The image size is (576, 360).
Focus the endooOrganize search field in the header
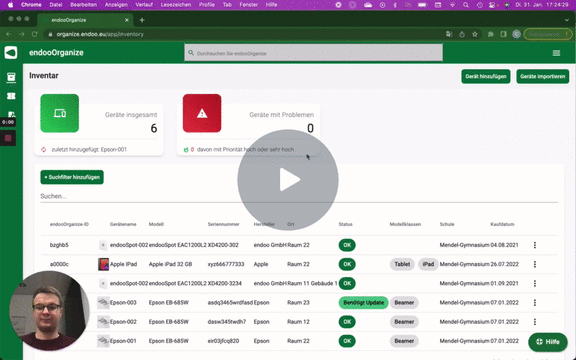point(313,53)
